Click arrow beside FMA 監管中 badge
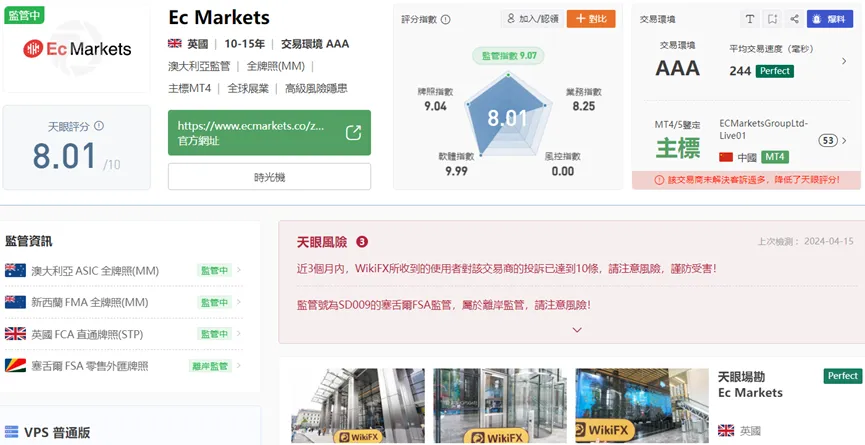This screenshot has height=445, width=865. 238,302
